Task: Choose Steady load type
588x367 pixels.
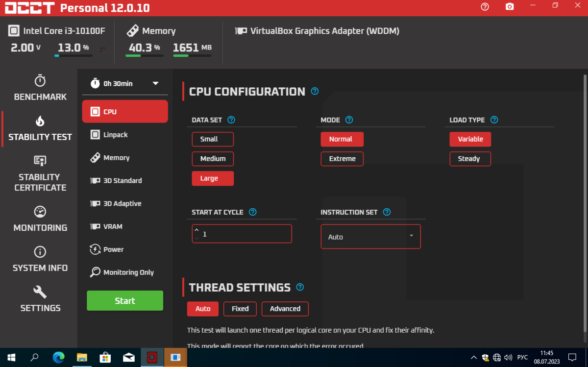Action: click(x=470, y=159)
